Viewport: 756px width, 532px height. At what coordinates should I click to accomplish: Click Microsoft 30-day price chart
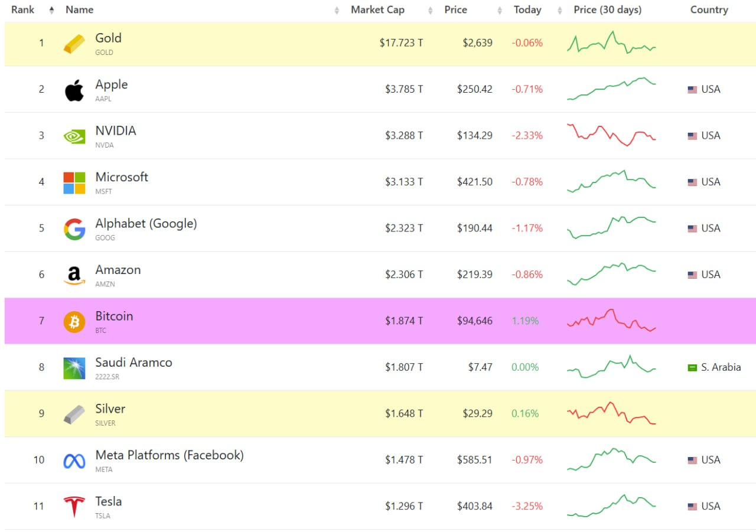[x=611, y=181]
